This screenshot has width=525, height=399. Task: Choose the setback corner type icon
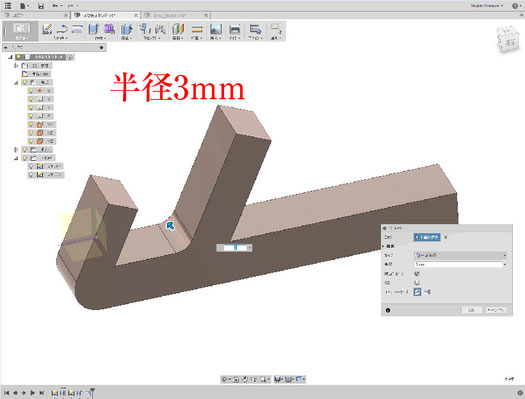click(x=427, y=292)
